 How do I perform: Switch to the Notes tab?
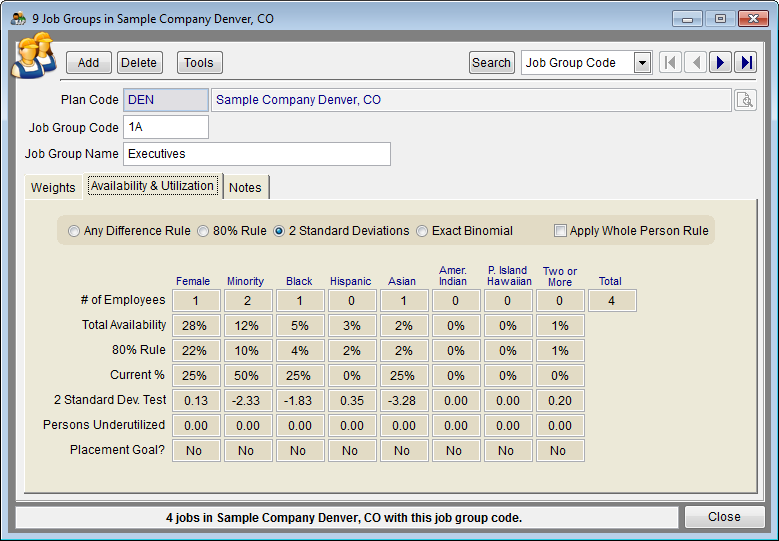245,188
